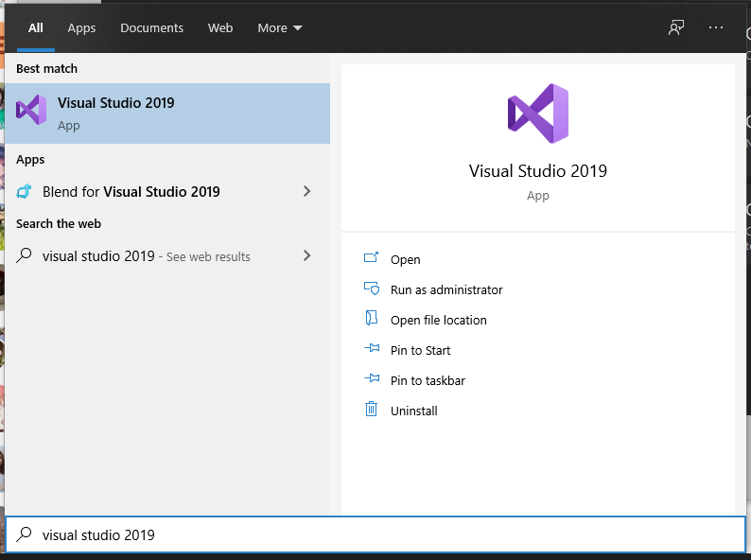
Task: Click the Open file location icon
Action: click(x=372, y=318)
